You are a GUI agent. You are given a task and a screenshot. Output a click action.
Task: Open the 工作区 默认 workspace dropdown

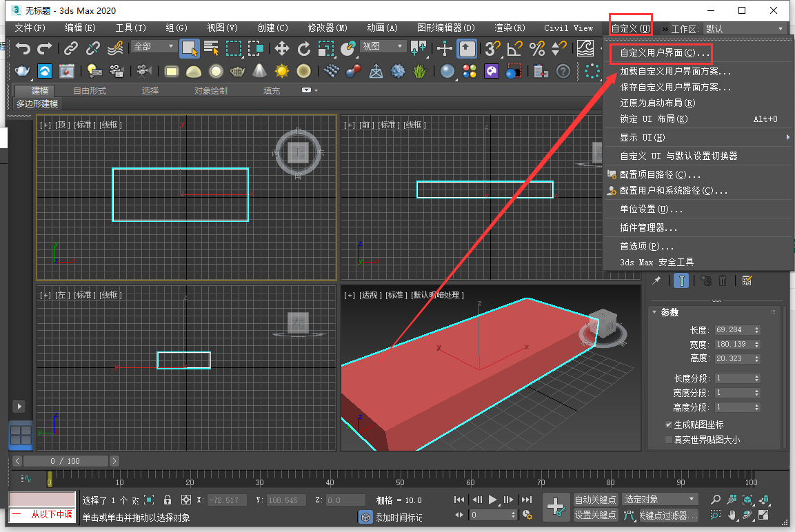[x=744, y=29]
